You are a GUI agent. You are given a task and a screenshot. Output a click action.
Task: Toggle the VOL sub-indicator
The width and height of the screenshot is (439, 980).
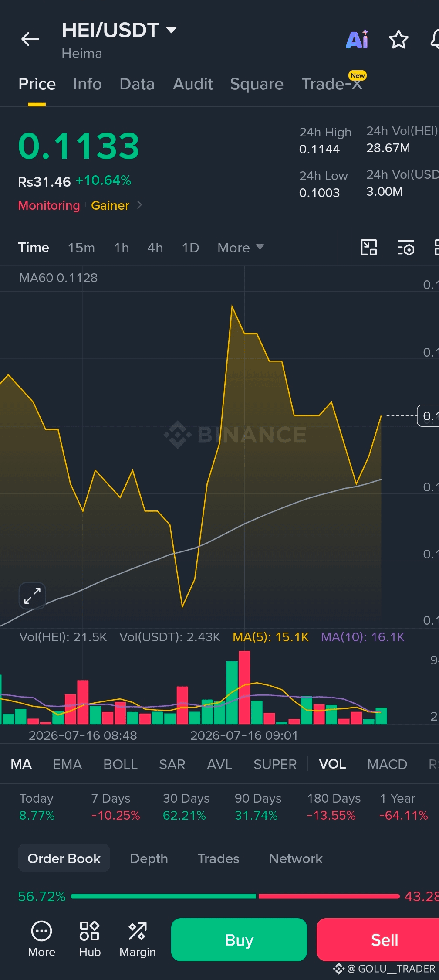[x=332, y=764]
